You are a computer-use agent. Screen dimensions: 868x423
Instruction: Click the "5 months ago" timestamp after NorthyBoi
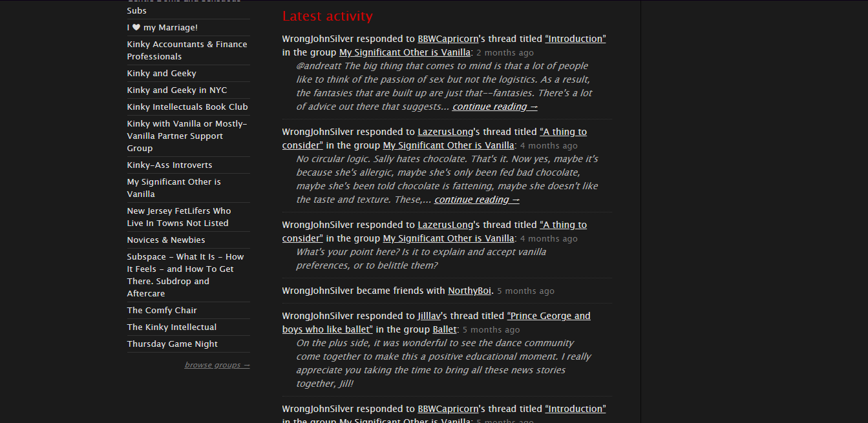pyautogui.click(x=525, y=291)
